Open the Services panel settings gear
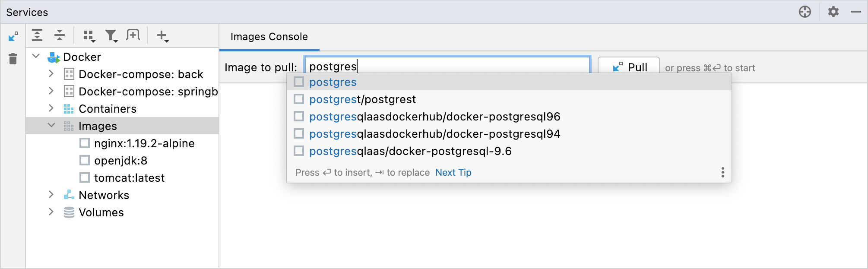This screenshot has height=269, width=868. [x=833, y=12]
